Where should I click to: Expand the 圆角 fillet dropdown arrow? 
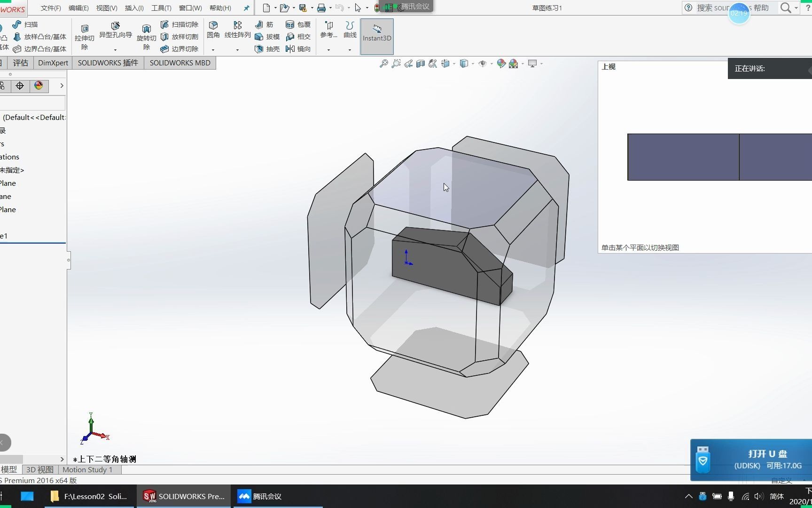213,49
